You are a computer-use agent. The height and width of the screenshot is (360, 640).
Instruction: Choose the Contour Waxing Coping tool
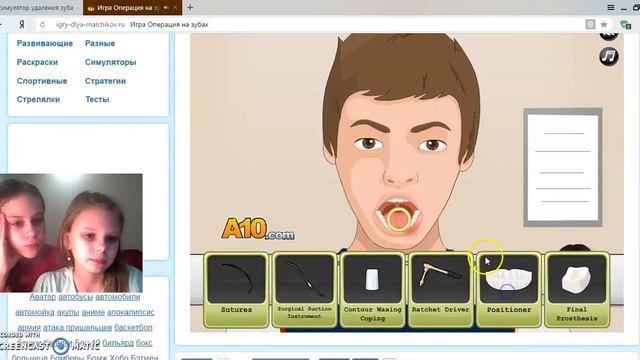click(x=373, y=290)
